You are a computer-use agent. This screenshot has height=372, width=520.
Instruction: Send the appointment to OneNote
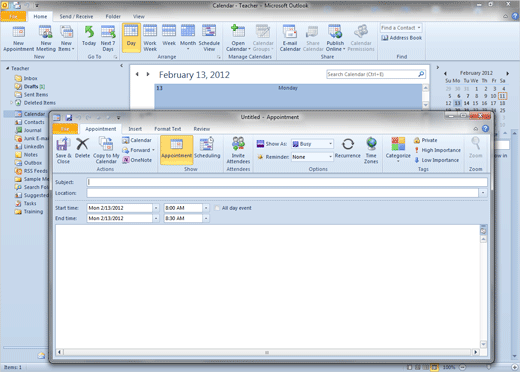click(x=137, y=160)
